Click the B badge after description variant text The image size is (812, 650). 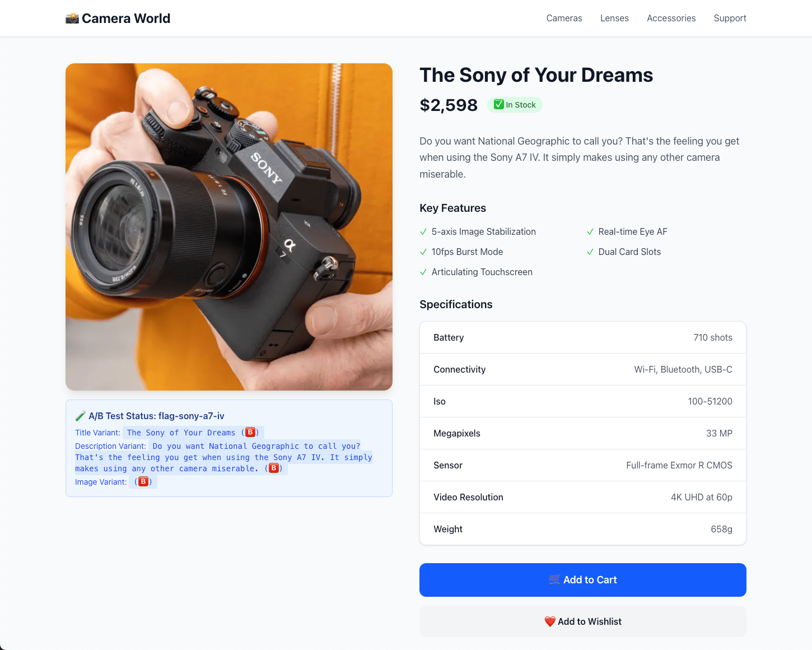[274, 468]
